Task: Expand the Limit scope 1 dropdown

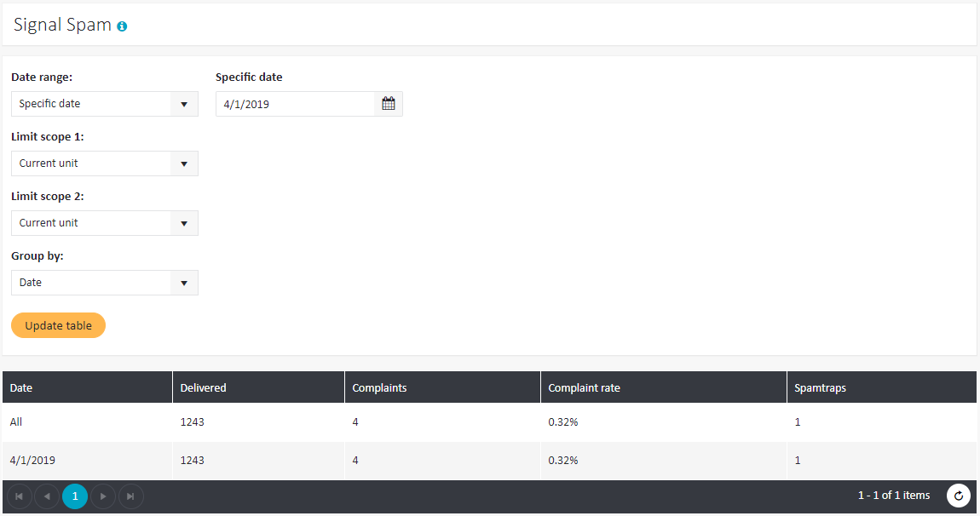Action: click(x=104, y=163)
